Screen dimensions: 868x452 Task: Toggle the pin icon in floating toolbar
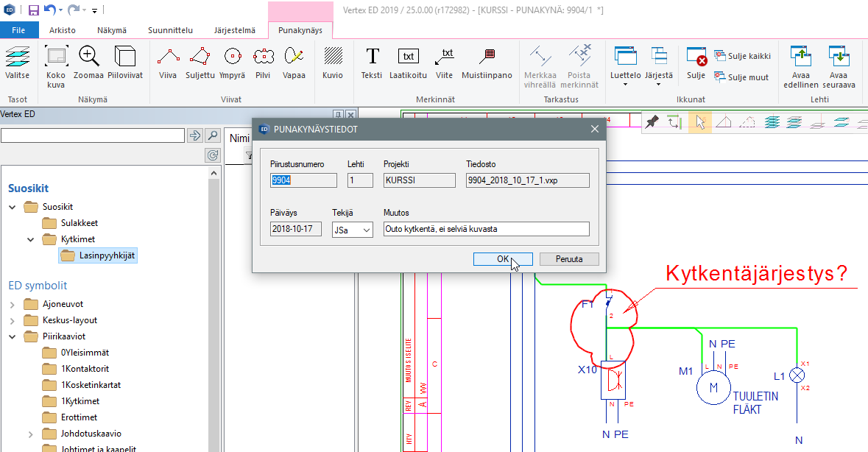(652, 122)
